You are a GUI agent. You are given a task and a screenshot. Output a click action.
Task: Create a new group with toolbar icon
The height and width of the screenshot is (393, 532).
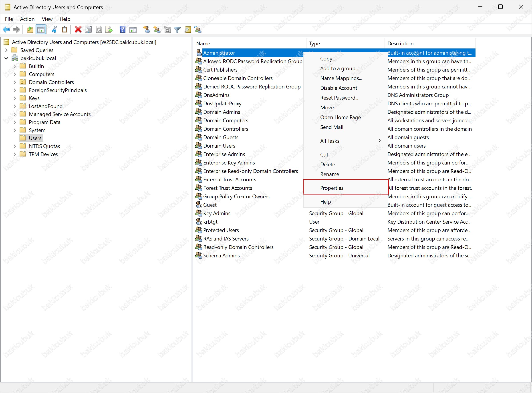pos(157,30)
